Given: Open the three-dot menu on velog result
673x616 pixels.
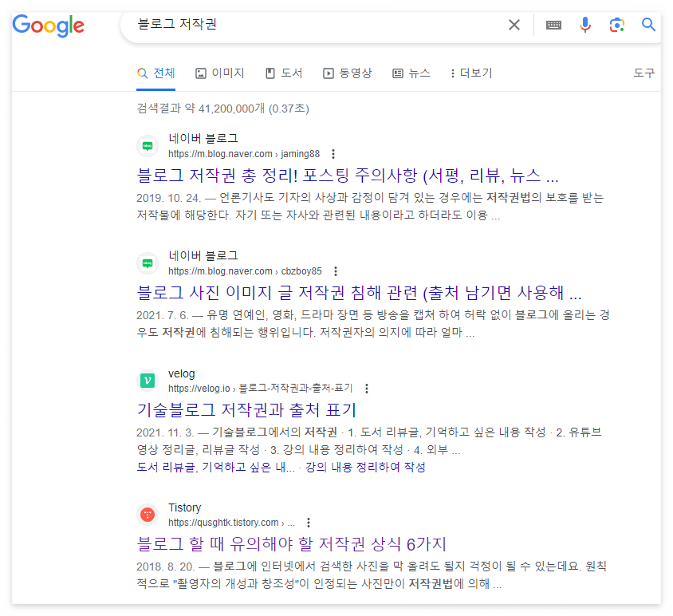Looking at the screenshot, I should click(366, 388).
